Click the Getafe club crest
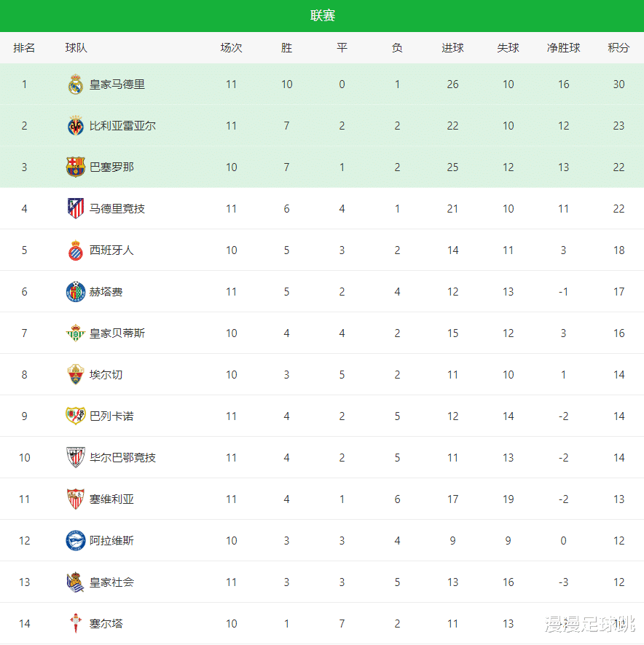 pyautogui.click(x=76, y=292)
